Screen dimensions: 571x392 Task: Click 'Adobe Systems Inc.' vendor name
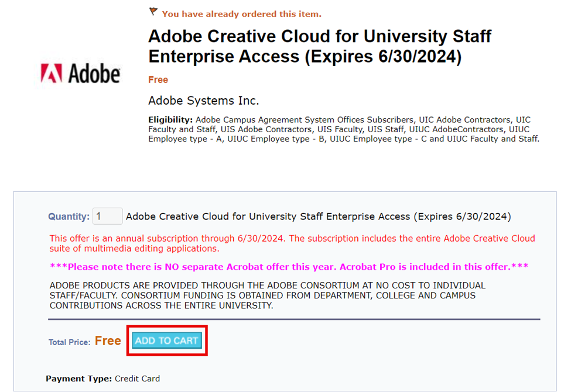(204, 101)
